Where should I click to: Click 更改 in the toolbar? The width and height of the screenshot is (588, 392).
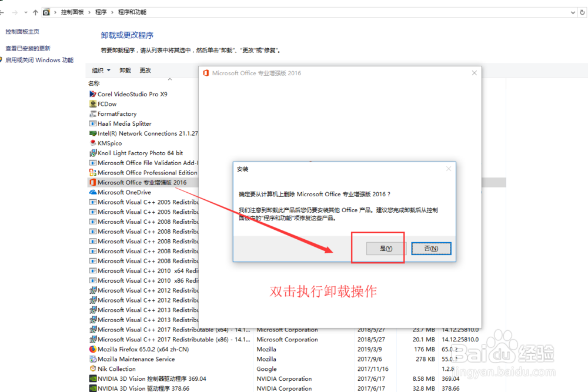pos(145,71)
